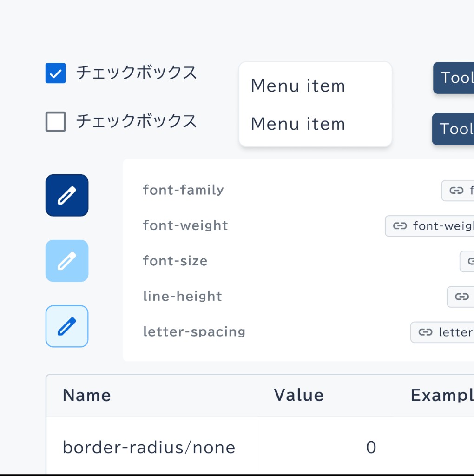474x476 pixels.
Task: Click the Name column header
Action: 87,395
